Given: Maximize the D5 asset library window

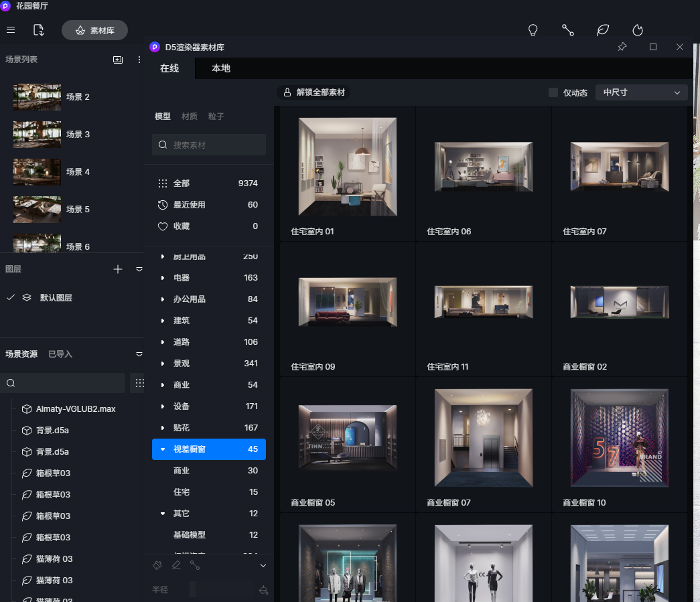Looking at the screenshot, I should tap(653, 47).
